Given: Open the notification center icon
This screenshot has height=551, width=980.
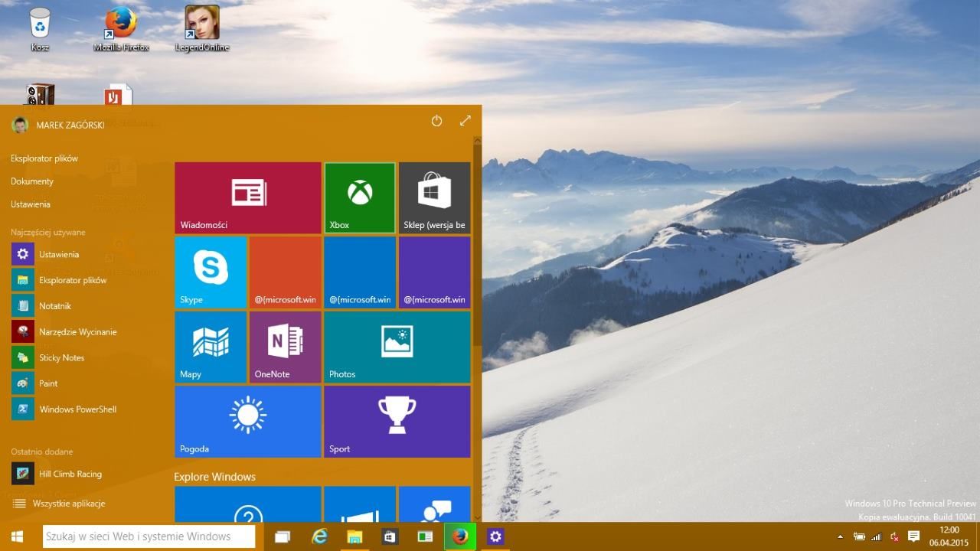Looking at the screenshot, I should (913, 536).
